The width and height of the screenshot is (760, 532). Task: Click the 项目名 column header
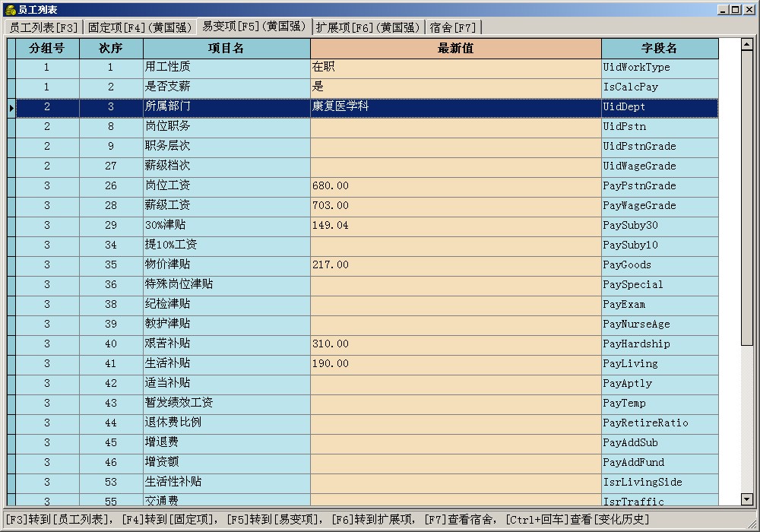click(x=226, y=49)
